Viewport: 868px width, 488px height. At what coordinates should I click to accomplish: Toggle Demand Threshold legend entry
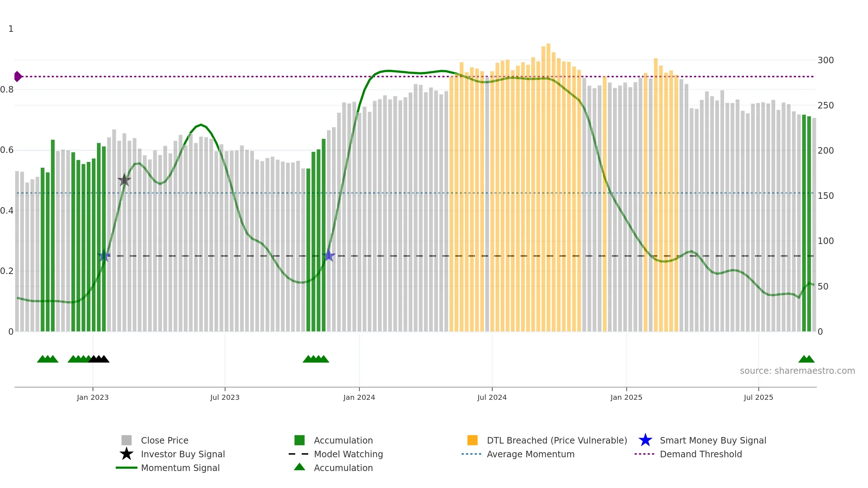point(688,454)
